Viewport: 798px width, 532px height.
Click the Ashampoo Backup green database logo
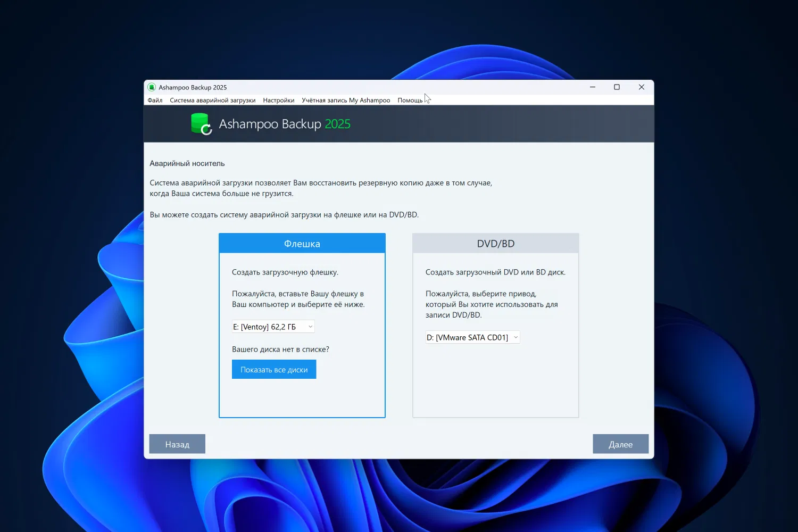click(x=201, y=124)
